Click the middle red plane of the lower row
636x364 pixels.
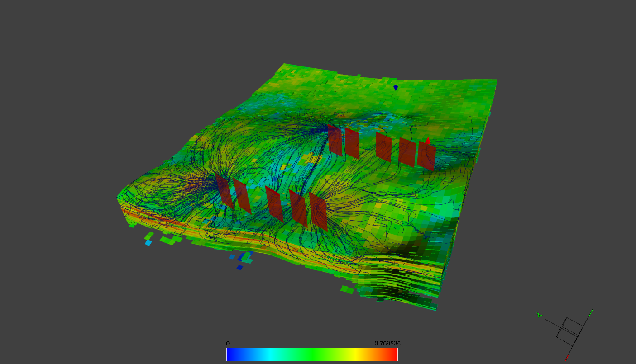274,204
